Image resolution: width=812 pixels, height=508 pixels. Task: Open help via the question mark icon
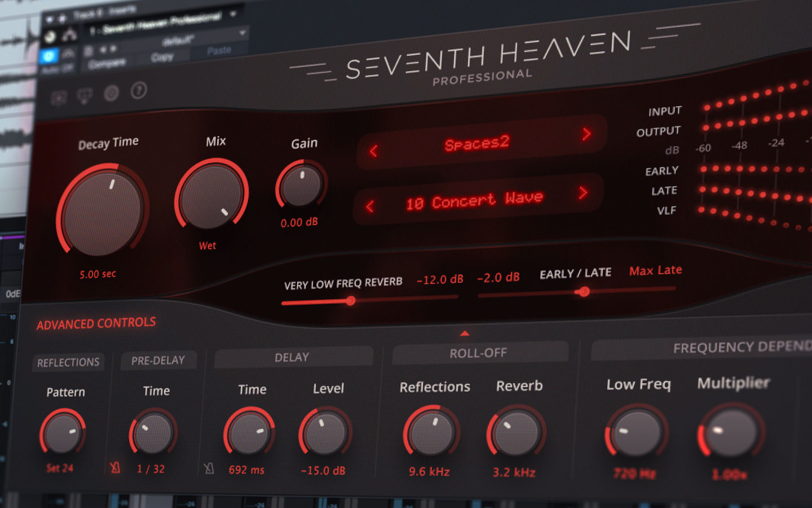tap(138, 90)
